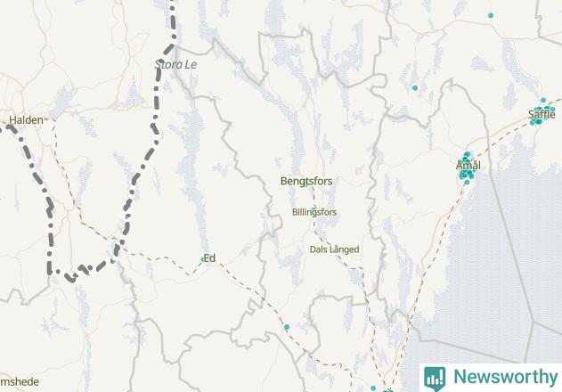Viewport: 562px width, 392px height.
Task: Select the Halden city label
Action: [26, 119]
